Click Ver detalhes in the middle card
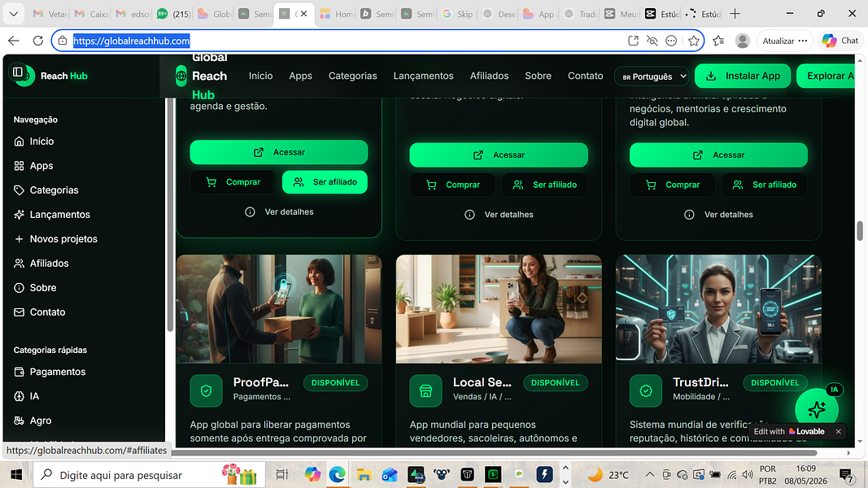868x488 pixels. [499, 215]
